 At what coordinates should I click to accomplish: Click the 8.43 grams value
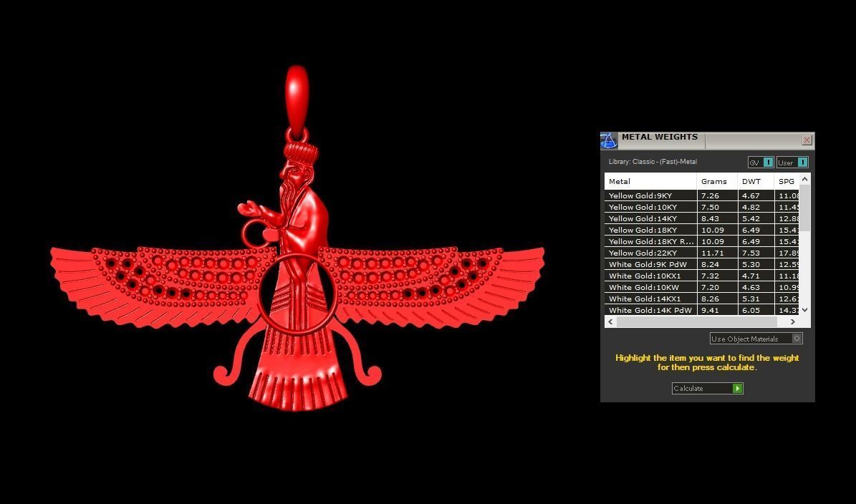click(x=711, y=218)
